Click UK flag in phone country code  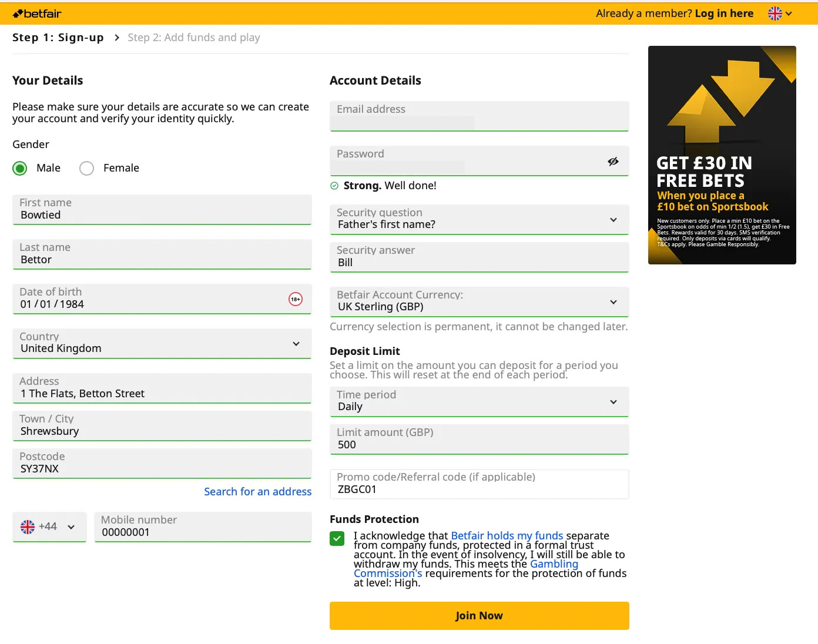click(28, 526)
